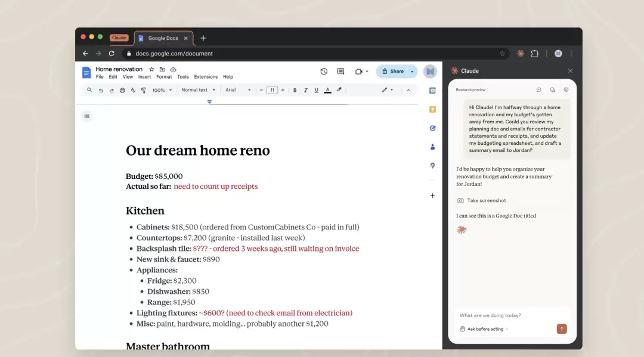644x357 pixels.
Task: Open the comments panel icon
Action: (340, 72)
